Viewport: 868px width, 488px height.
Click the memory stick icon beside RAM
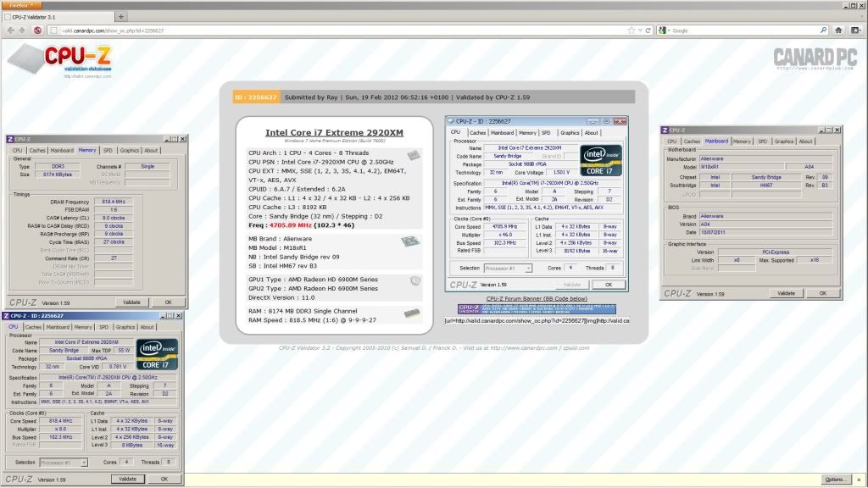[x=411, y=313]
